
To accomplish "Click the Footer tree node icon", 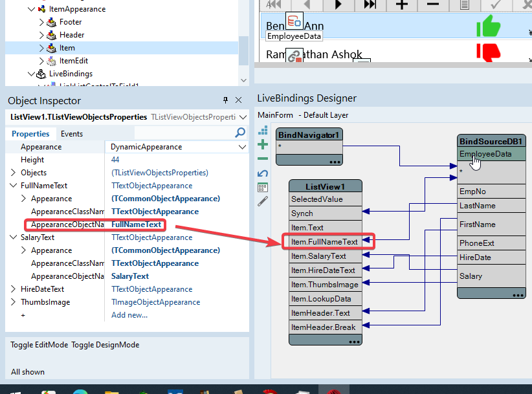I will 52,23.
